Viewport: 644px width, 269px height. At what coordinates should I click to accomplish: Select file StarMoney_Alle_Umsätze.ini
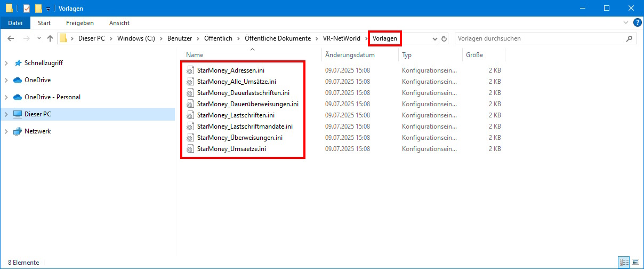tap(237, 81)
